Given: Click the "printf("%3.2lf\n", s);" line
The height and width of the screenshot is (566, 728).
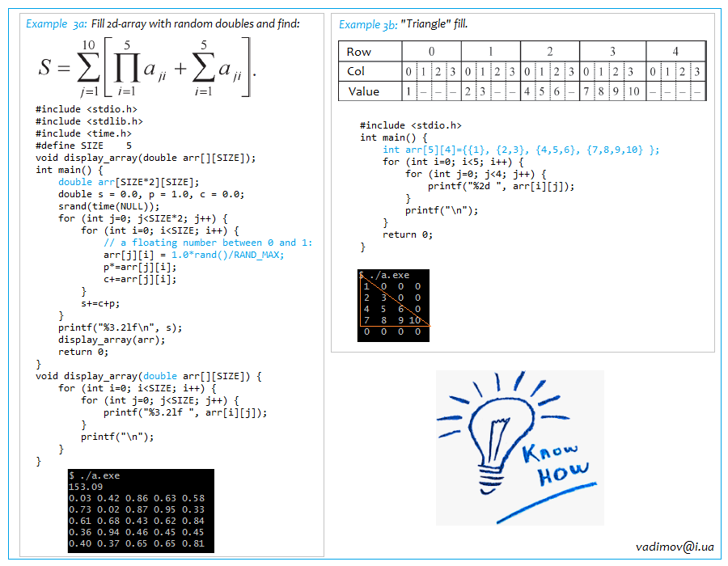Looking at the screenshot, I should coord(121,327).
